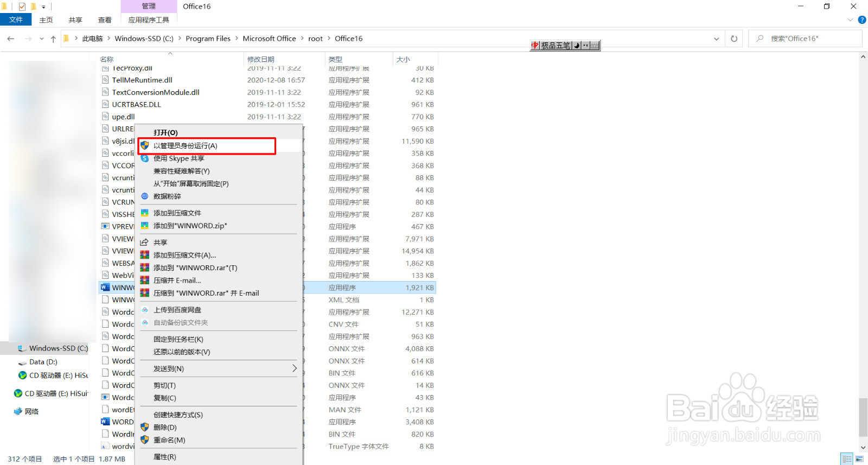The image size is (868, 465).
Task: Choose 上传到百度网盘 menu entry
Action: pyautogui.click(x=219, y=309)
